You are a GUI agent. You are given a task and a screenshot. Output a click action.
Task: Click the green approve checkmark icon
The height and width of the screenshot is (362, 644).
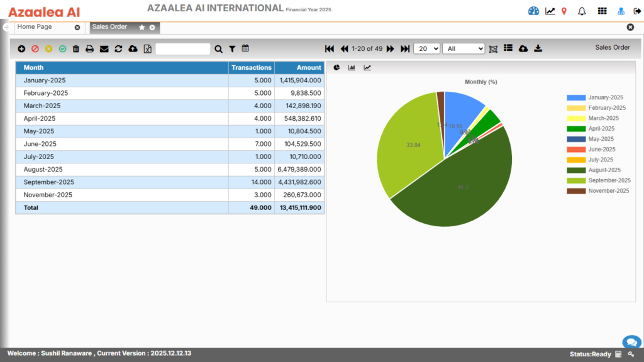tap(62, 48)
